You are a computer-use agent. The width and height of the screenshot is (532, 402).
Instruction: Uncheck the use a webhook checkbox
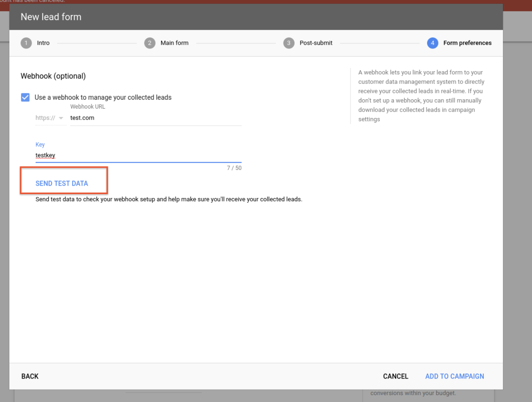coord(26,98)
